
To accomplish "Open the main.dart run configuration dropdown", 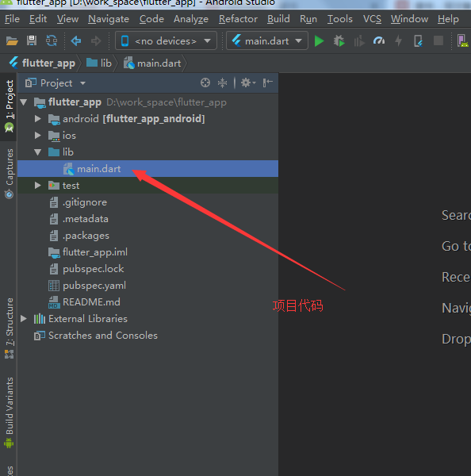I will click(267, 40).
